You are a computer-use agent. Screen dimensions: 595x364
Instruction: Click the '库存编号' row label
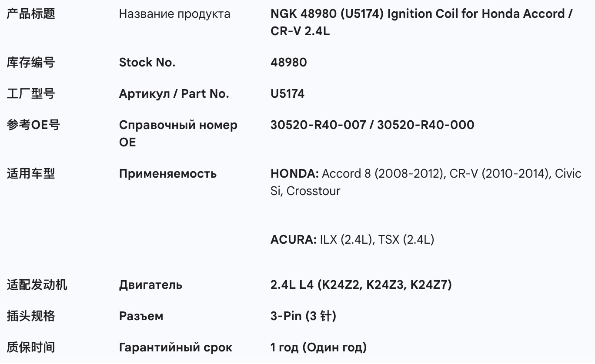pyautogui.click(x=31, y=63)
